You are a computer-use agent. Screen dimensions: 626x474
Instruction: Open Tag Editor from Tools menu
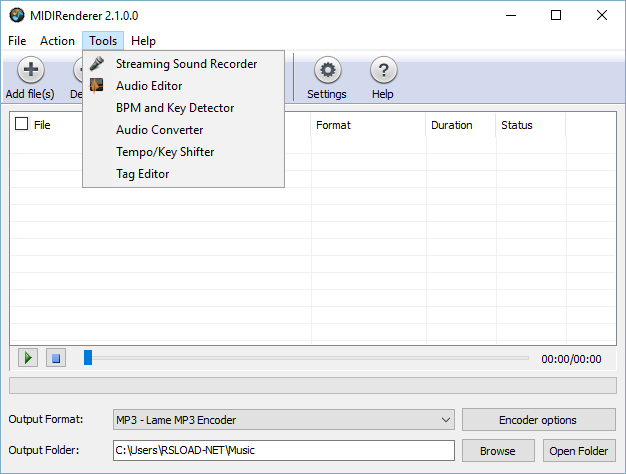pos(184,174)
